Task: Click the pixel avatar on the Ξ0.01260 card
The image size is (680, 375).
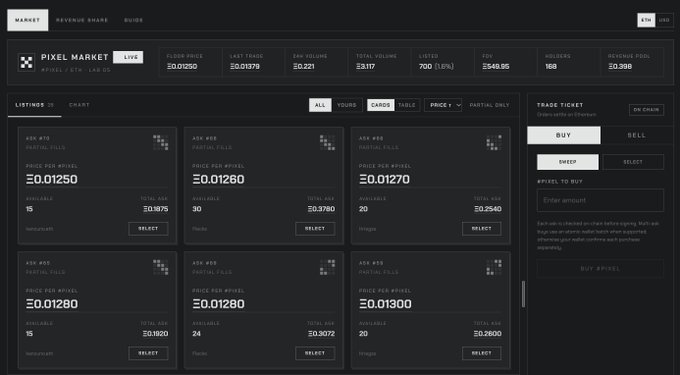Action: pyautogui.click(x=327, y=143)
